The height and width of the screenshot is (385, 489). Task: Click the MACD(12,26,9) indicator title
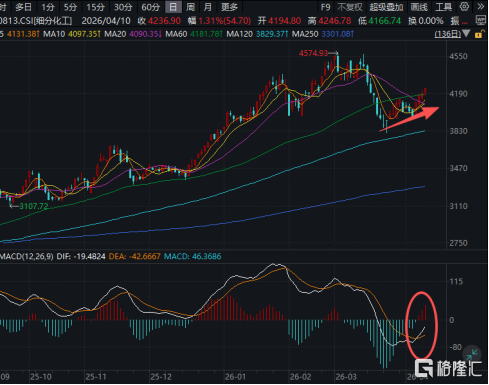27,257
